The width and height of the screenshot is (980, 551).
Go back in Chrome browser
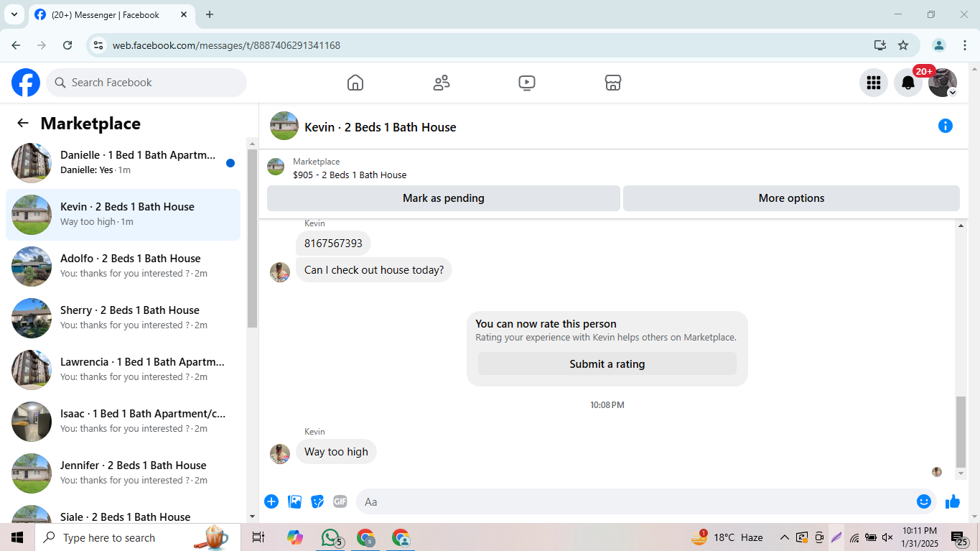[x=16, y=45]
